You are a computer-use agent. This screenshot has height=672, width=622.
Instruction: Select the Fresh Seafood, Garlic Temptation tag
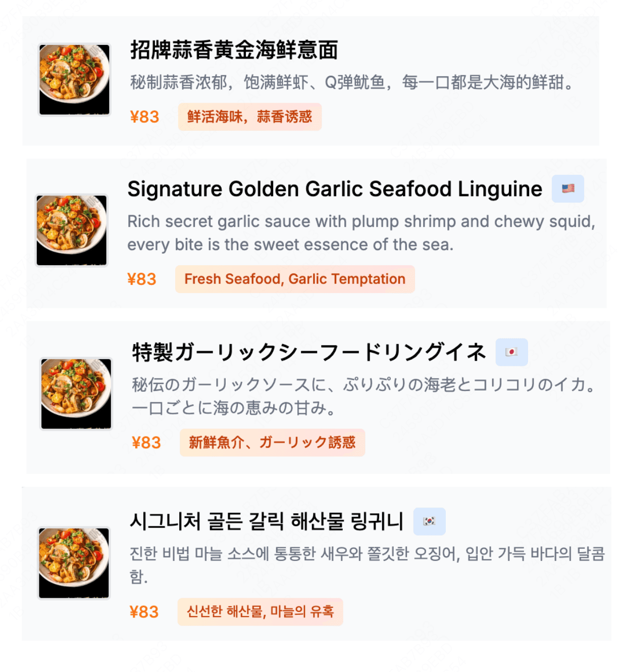click(x=294, y=279)
